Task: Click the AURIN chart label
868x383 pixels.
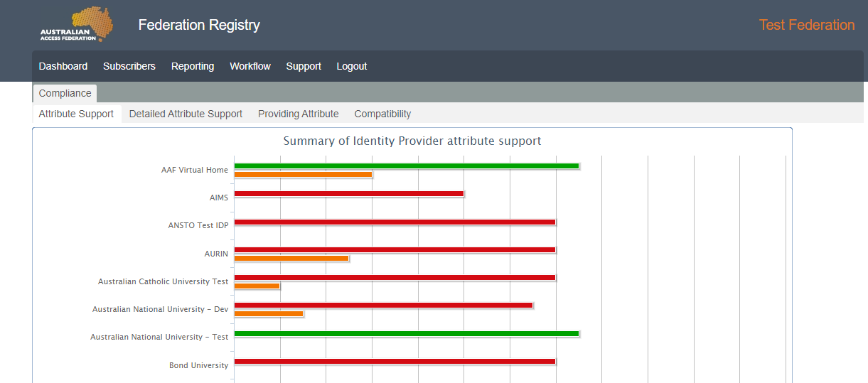Action: [x=216, y=254]
